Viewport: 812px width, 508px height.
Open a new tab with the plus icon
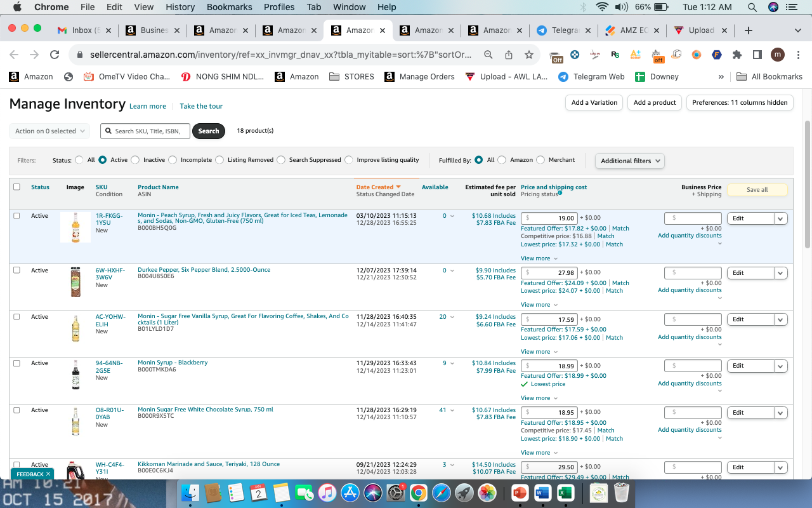point(749,30)
